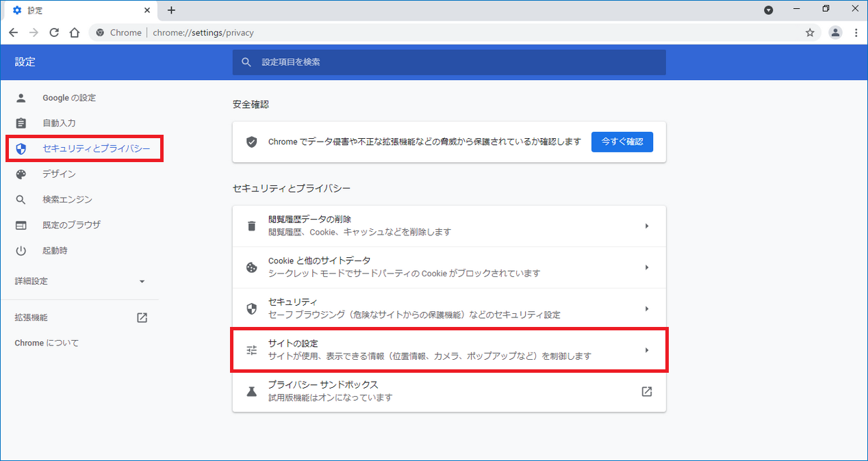
Task: Go to the home page icon
Action: tap(75, 32)
